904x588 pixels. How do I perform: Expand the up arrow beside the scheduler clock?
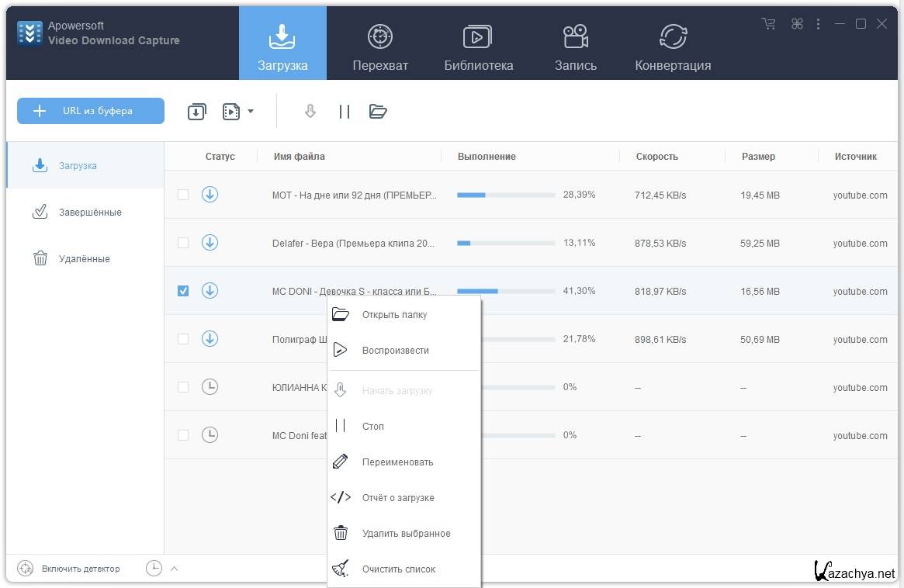[x=175, y=569]
